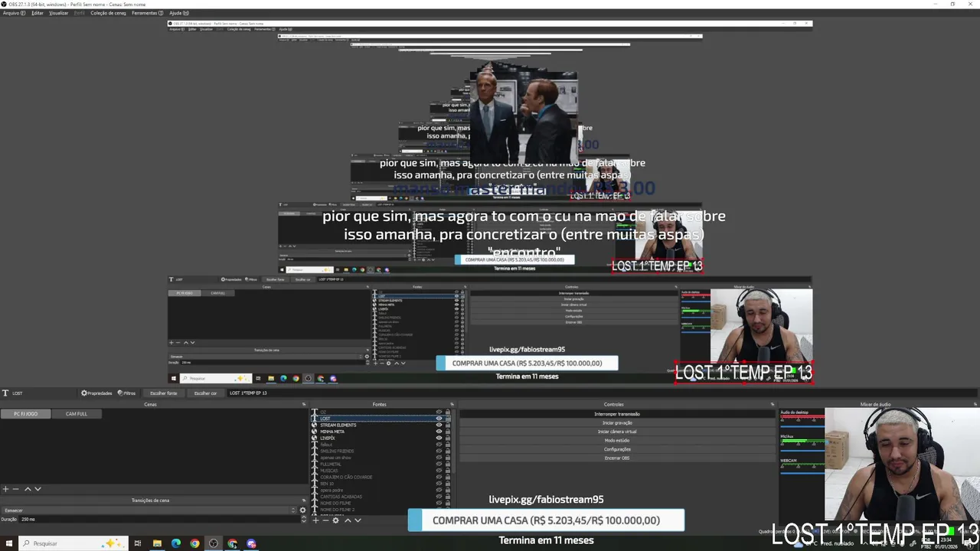Open the Windows Start menu
Viewport: 980px width, 551px height.
pyautogui.click(x=8, y=543)
